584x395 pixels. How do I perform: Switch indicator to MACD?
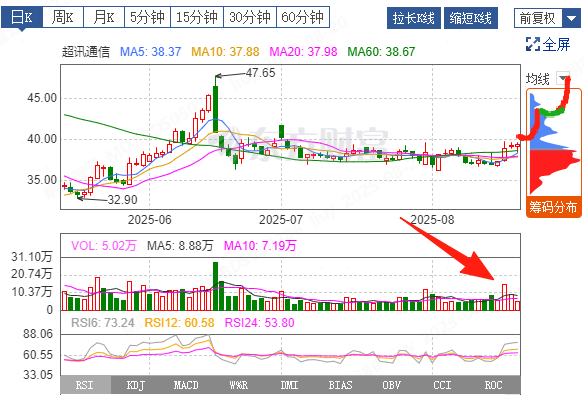click(186, 385)
